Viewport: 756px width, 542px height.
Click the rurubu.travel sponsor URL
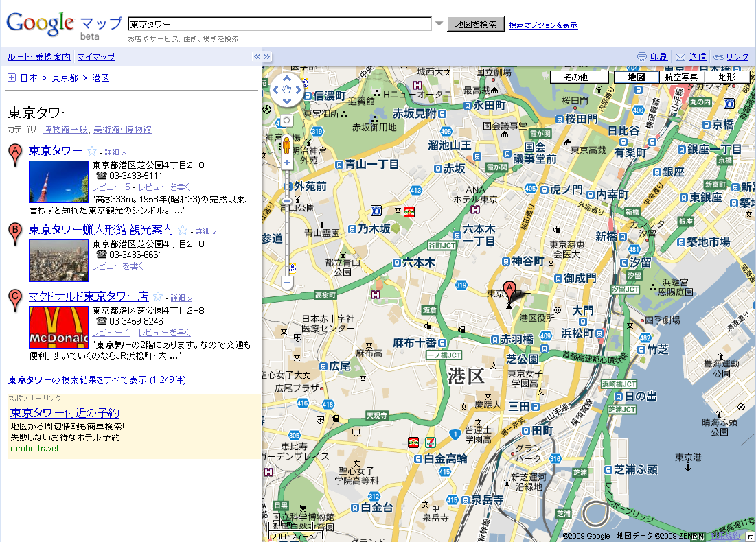[x=34, y=449]
